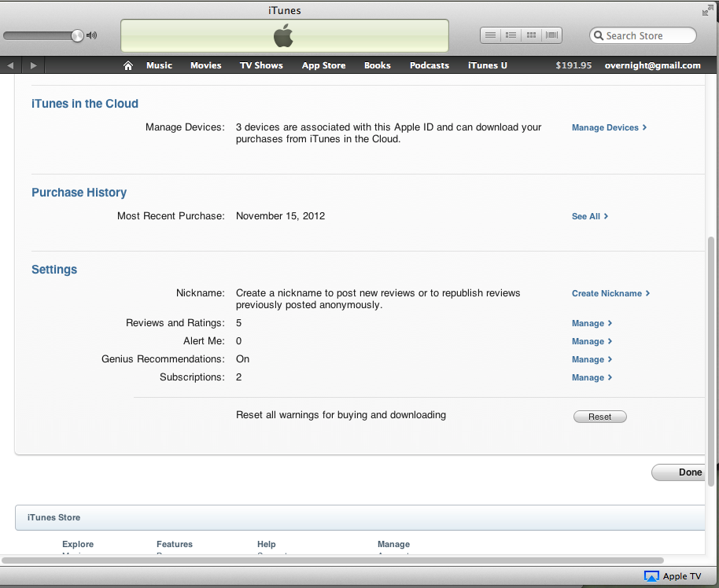Open the Podcasts store tab
719x588 pixels.
click(x=430, y=65)
